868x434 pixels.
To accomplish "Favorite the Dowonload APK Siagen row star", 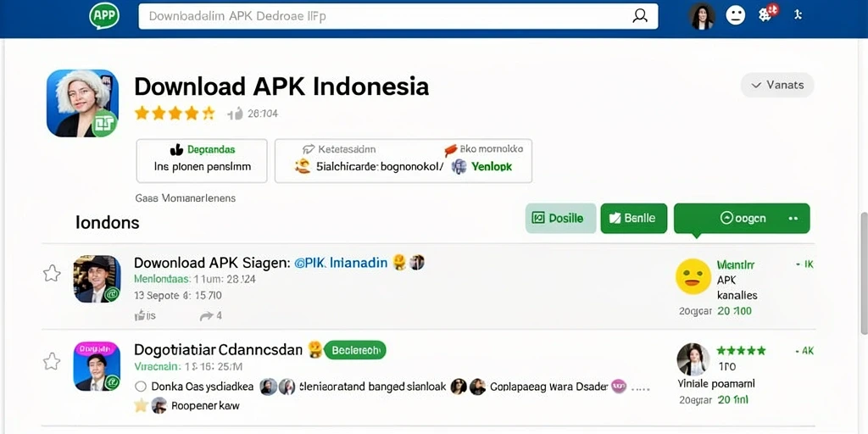I will tap(52, 273).
